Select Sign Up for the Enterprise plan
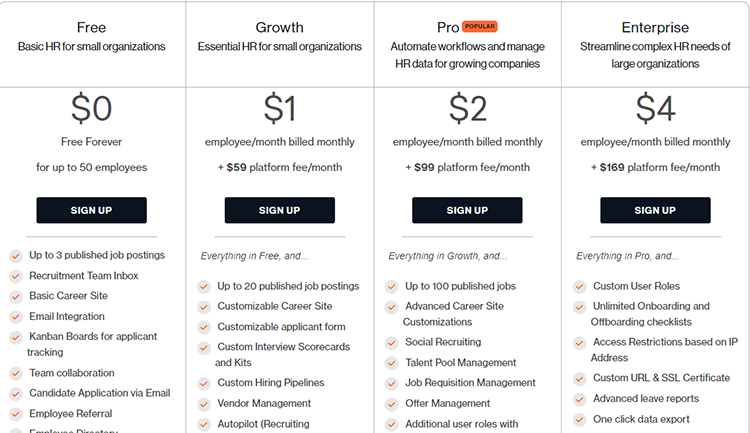750x433 pixels. [655, 210]
